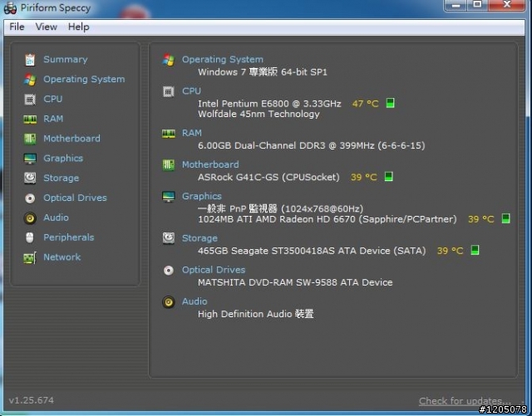Click Graphics monitor icon in summary panel

(169, 197)
